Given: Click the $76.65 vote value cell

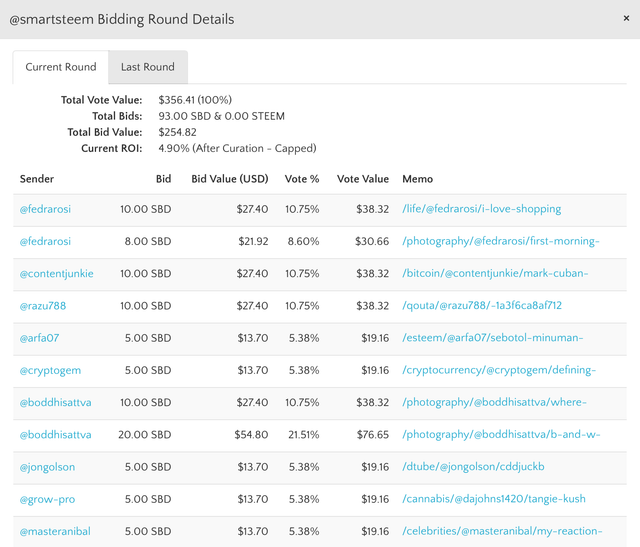Looking at the screenshot, I should click(373, 435).
